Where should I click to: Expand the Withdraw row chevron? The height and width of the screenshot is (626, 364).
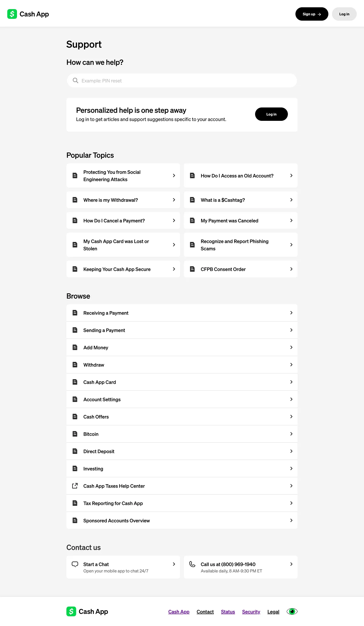pos(291,365)
